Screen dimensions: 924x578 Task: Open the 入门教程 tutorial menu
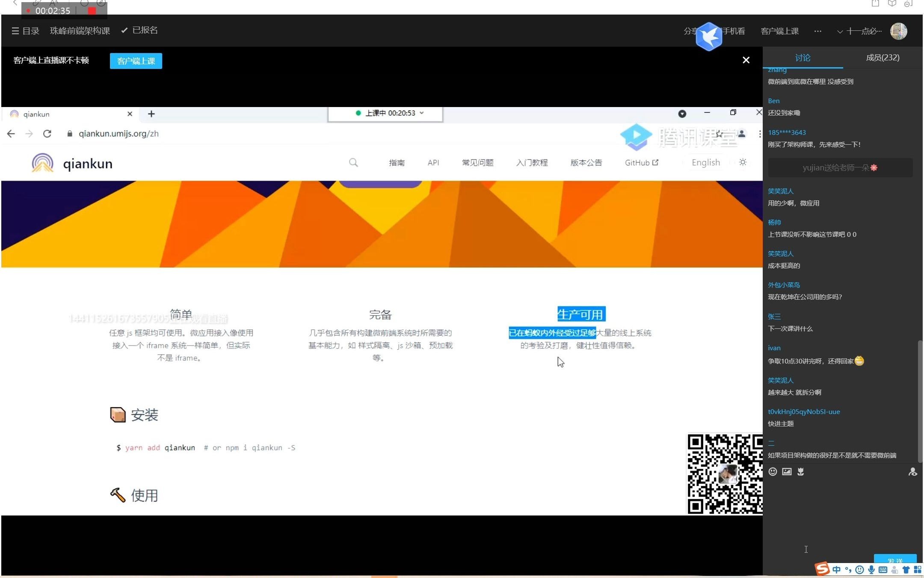click(532, 163)
